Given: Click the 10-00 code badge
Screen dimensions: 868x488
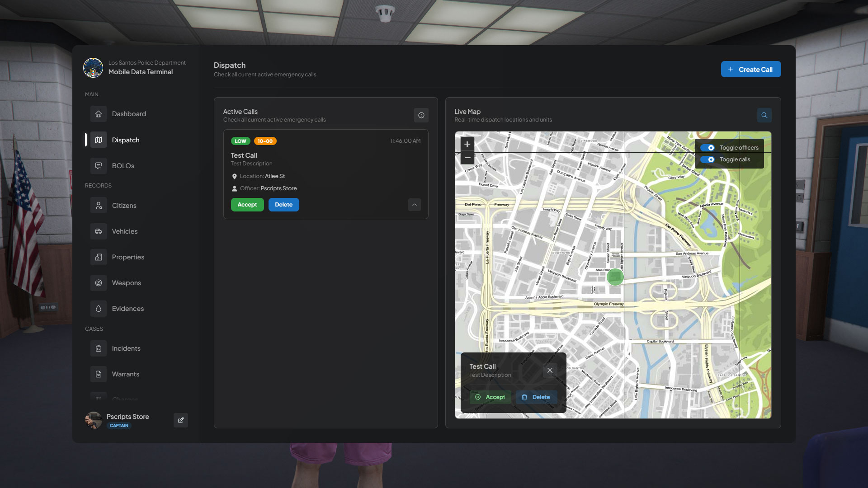Looking at the screenshot, I should (265, 141).
